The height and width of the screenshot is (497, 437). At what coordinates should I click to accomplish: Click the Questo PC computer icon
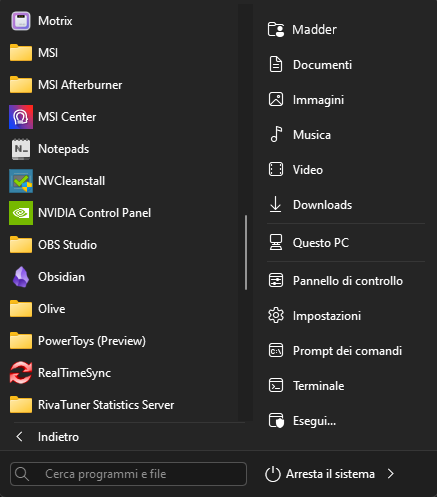pos(276,243)
